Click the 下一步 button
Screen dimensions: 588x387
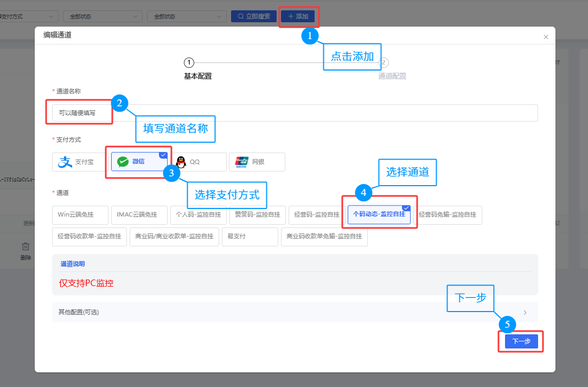521,341
